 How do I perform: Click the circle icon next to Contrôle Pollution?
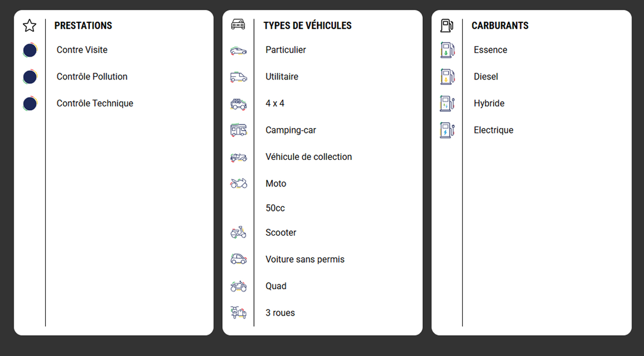30,77
